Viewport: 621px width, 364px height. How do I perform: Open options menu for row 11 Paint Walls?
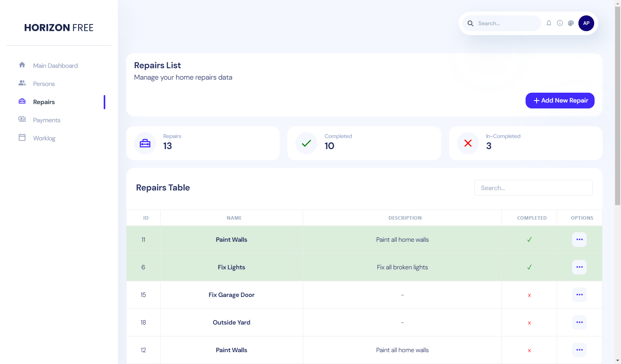(x=579, y=239)
